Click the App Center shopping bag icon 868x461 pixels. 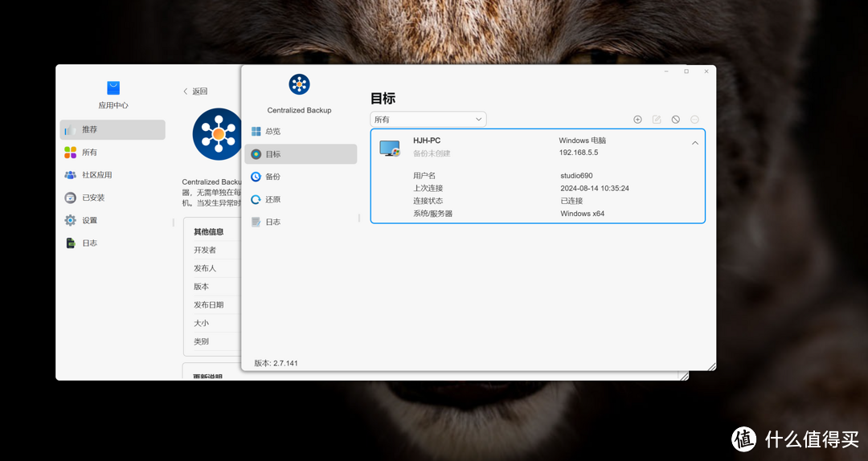tap(113, 88)
